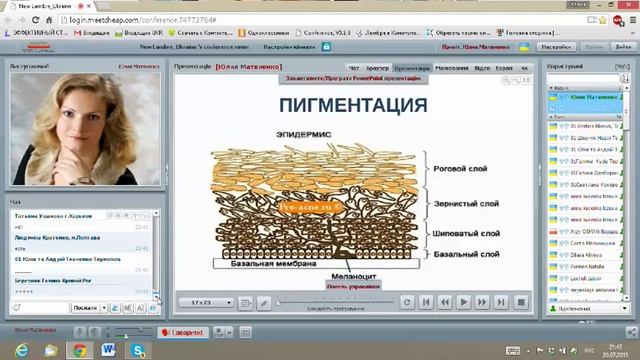Open Skype from the taskbar

(138, 351)
